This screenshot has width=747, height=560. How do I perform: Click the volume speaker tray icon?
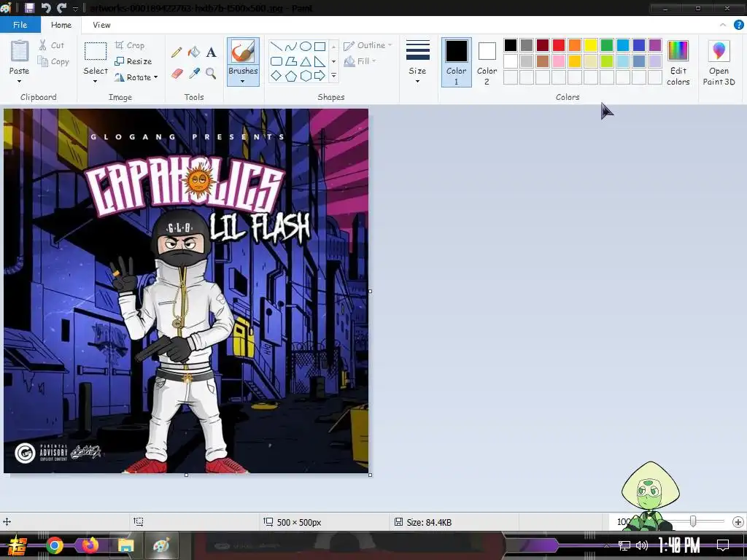tap(642, 545)
